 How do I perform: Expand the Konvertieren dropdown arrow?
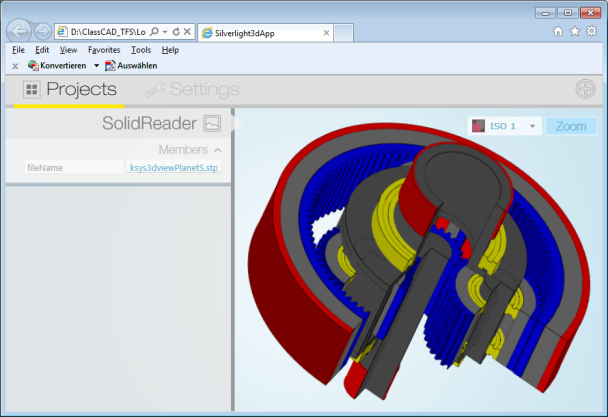(x=95, y=65)
